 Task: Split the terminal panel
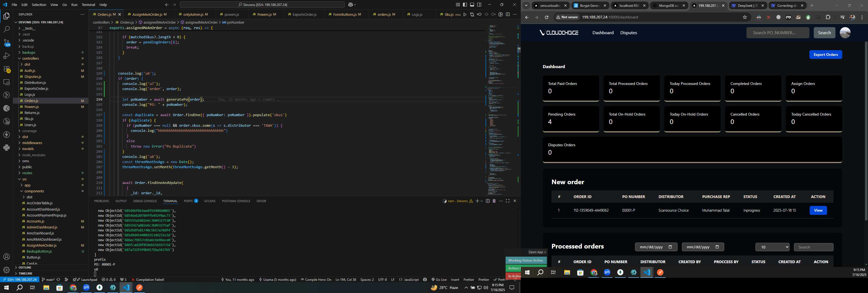(488, 201)
